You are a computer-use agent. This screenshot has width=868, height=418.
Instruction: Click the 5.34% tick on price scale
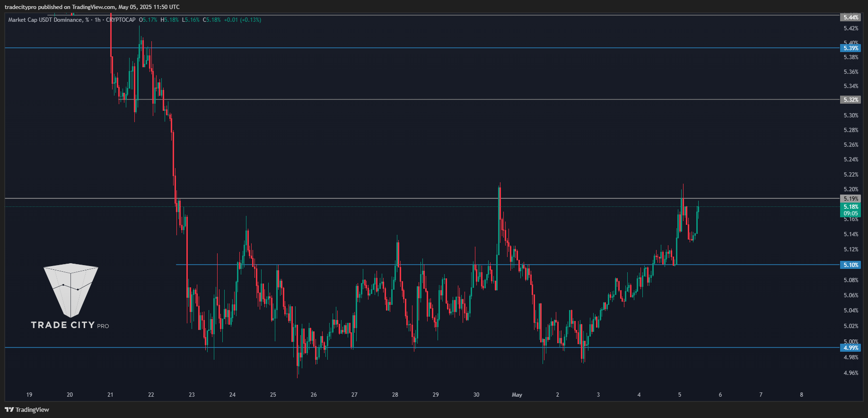(850, 86)
